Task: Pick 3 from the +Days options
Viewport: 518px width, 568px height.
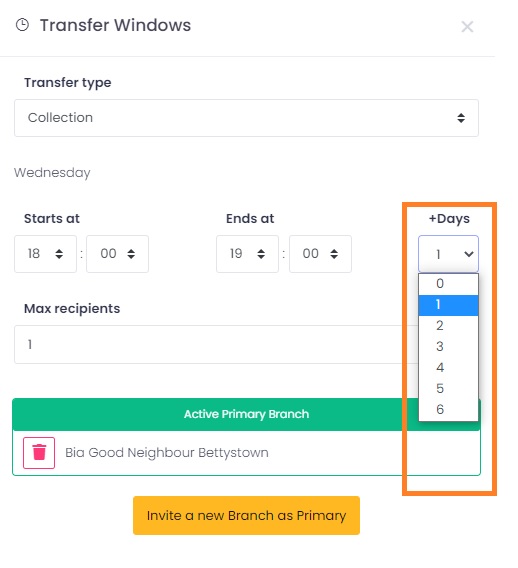Action: coord(448,347)
